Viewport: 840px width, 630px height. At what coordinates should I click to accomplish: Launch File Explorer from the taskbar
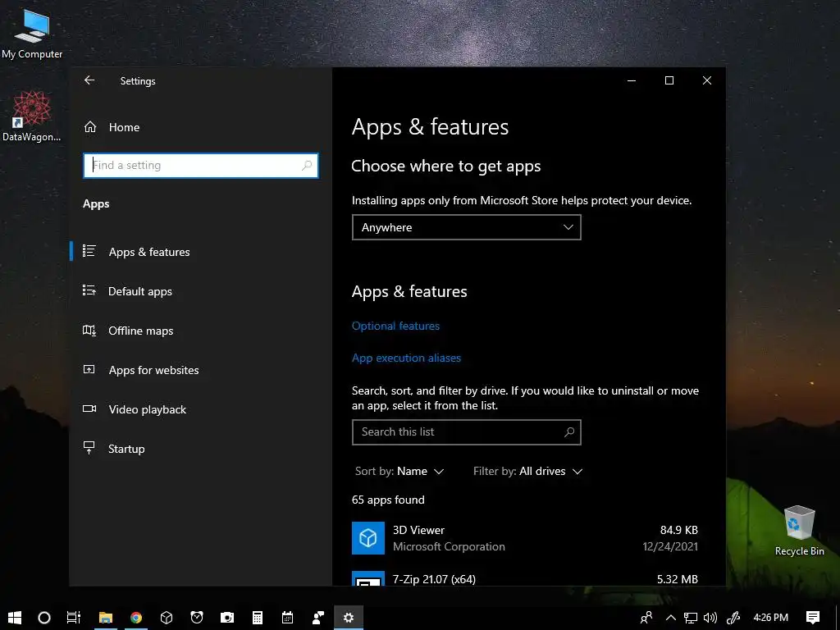tap(106, 618)
